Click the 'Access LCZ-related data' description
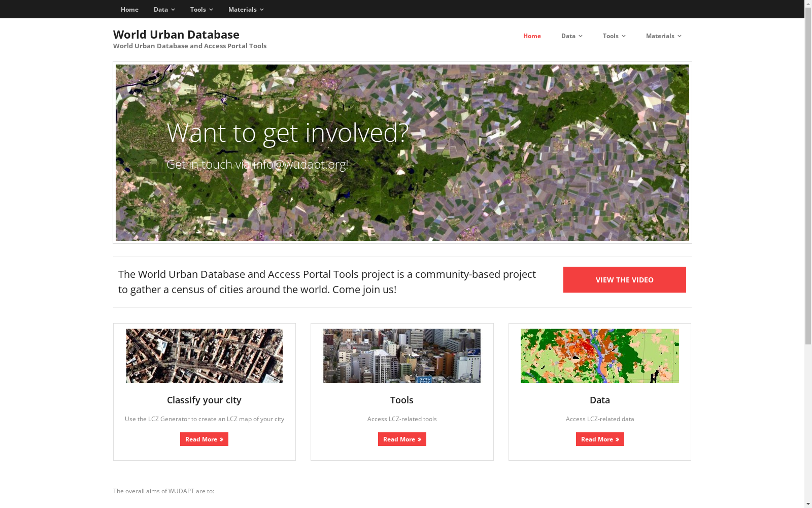The image size is (812, 508). (600, 419)
